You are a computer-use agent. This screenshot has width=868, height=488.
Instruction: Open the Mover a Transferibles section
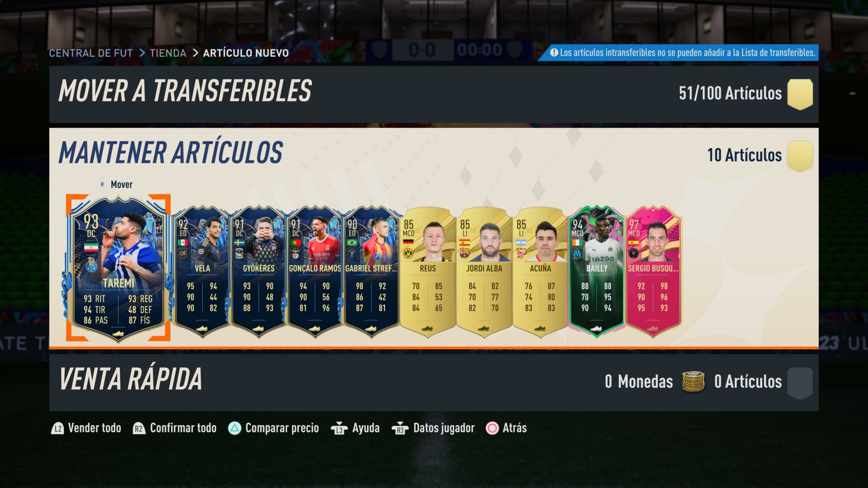pyautogui.click(x=434, y=94)
